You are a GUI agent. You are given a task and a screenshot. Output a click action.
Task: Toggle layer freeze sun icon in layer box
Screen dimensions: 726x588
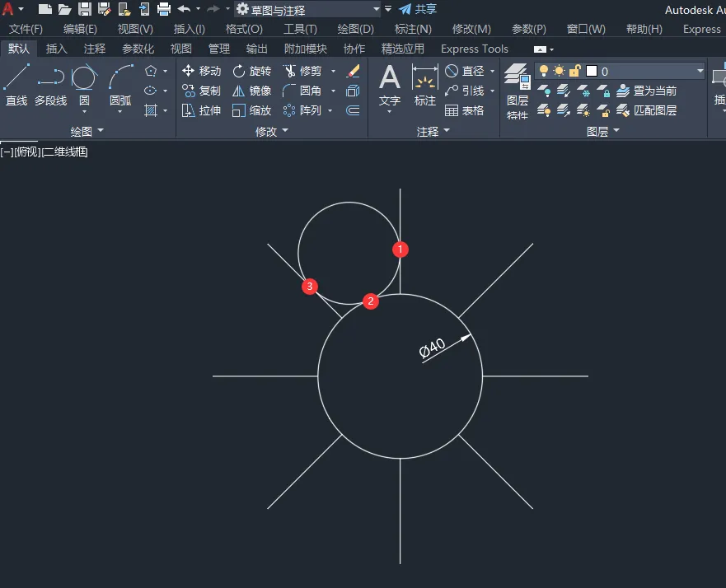coord(559,72)
